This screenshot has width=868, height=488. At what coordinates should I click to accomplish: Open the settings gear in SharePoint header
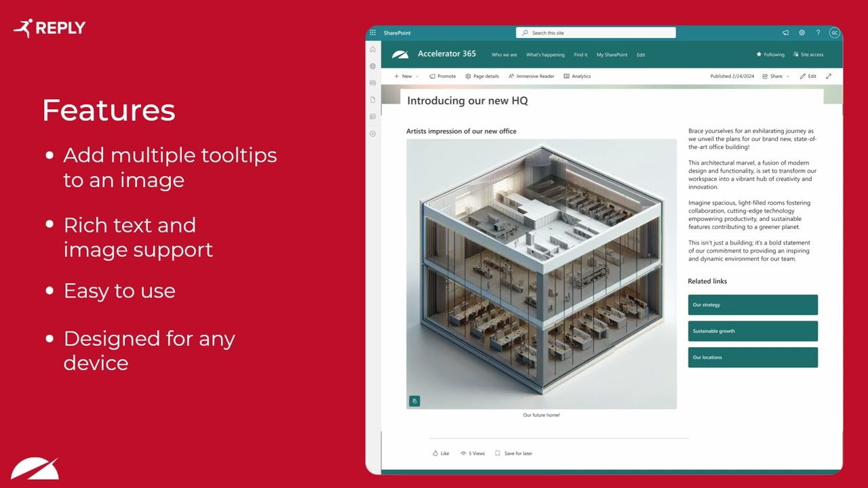click(802, 33)
